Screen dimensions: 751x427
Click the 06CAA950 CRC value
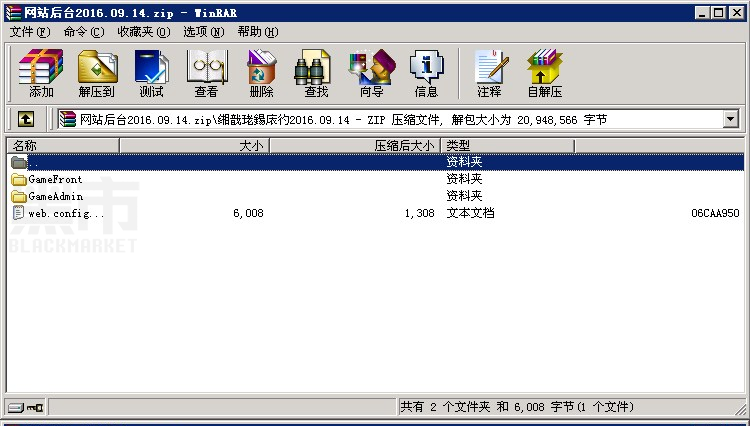pos(715,214)
